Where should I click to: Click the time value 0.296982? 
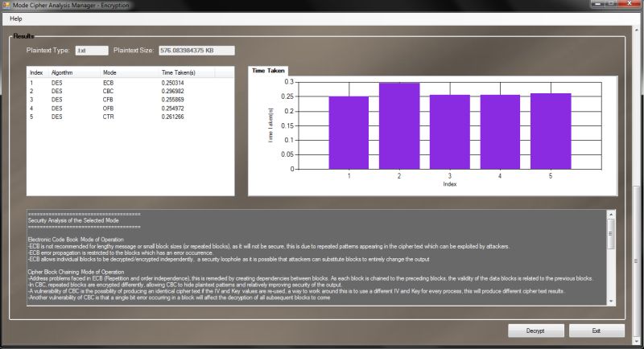(172, 91)
